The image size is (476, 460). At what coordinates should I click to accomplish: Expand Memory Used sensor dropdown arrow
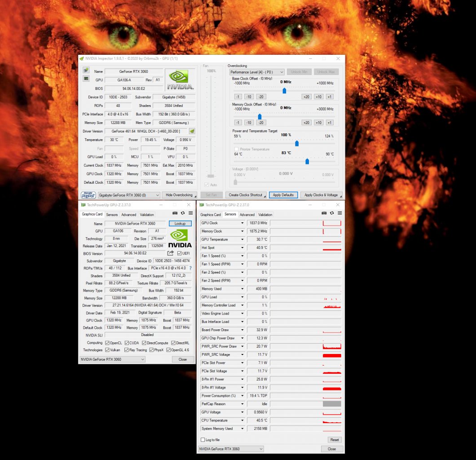click(x=242, y=289)
